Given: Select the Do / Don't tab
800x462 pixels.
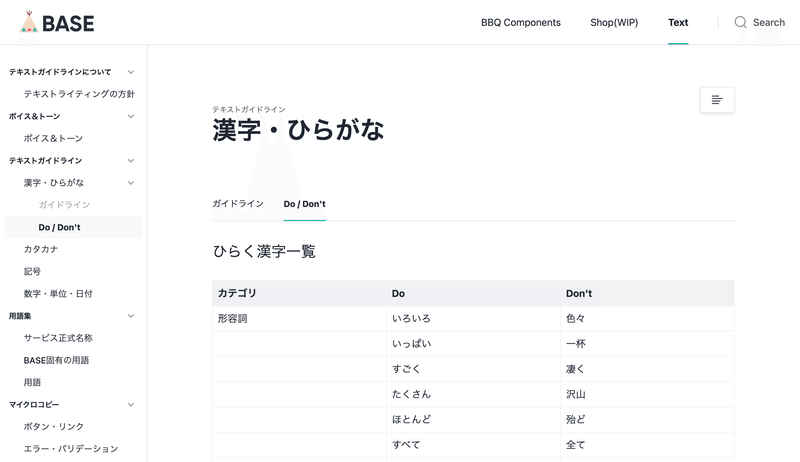Looking at the screenshot, I should click(305, 204).
